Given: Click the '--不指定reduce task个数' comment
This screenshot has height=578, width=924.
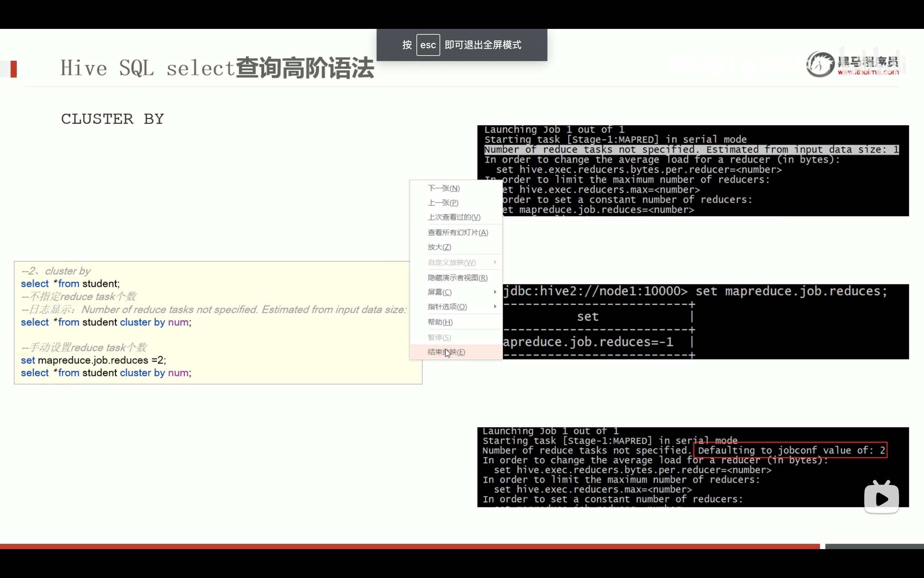Looking at the screenshot, I should click(x=79, y=296).
